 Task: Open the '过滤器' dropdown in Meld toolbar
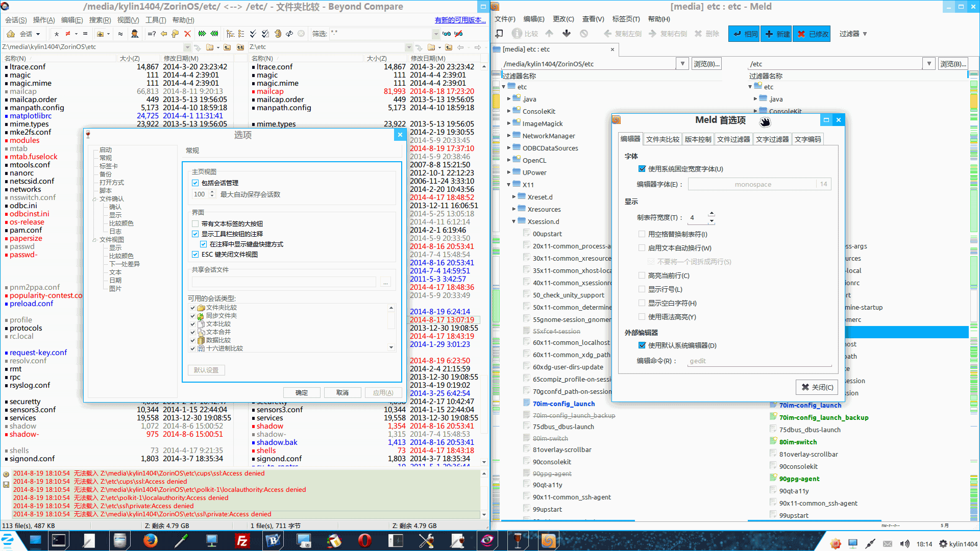coord(853,34)
